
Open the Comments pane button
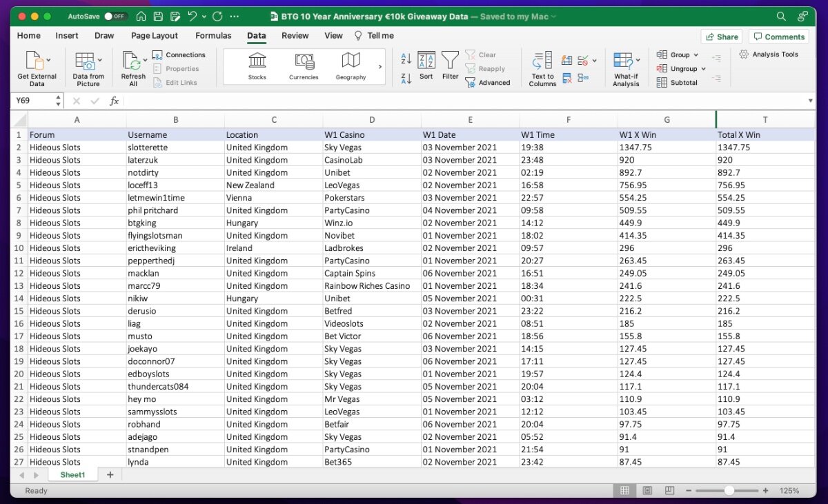pyautogui.click(x=778, y=37)
